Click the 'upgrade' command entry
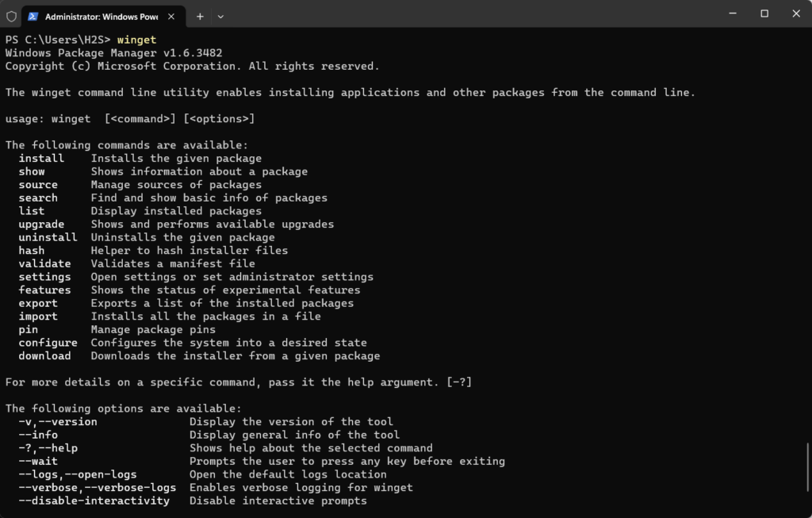 [x=41, y=224]
